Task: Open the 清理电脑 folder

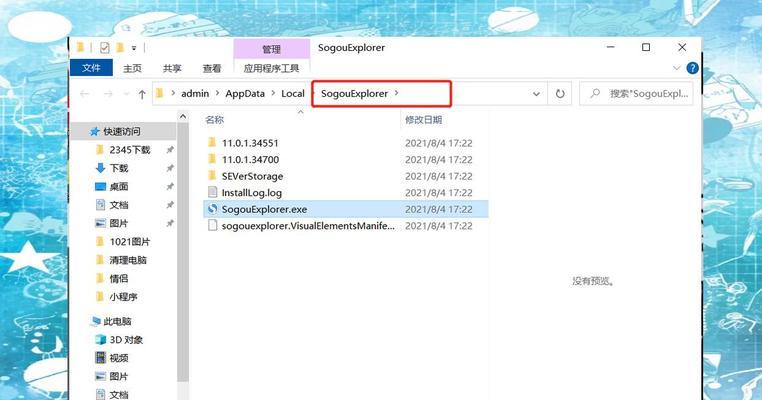Action: 128,260
